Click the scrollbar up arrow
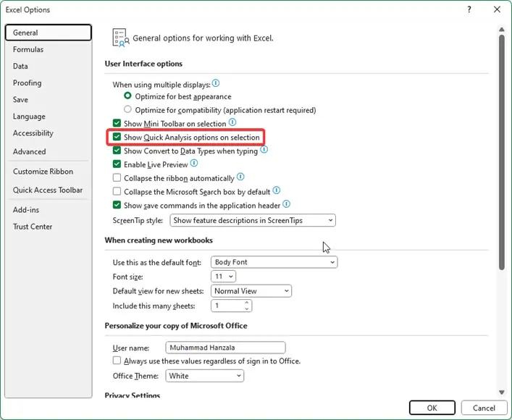This screenshot has height=420, width=512. [502, 30]
